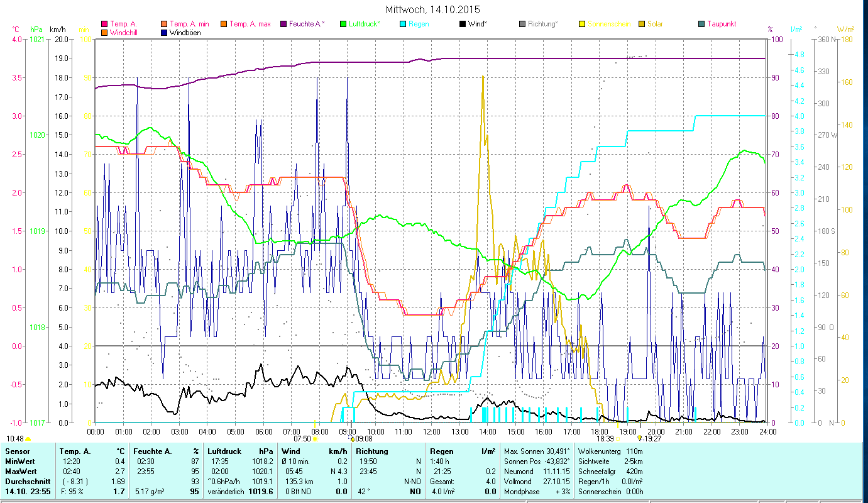Screen dimensions: 868x503
Task: Click the 'Vollmond' date entry
Action: [x=537, y=481]
